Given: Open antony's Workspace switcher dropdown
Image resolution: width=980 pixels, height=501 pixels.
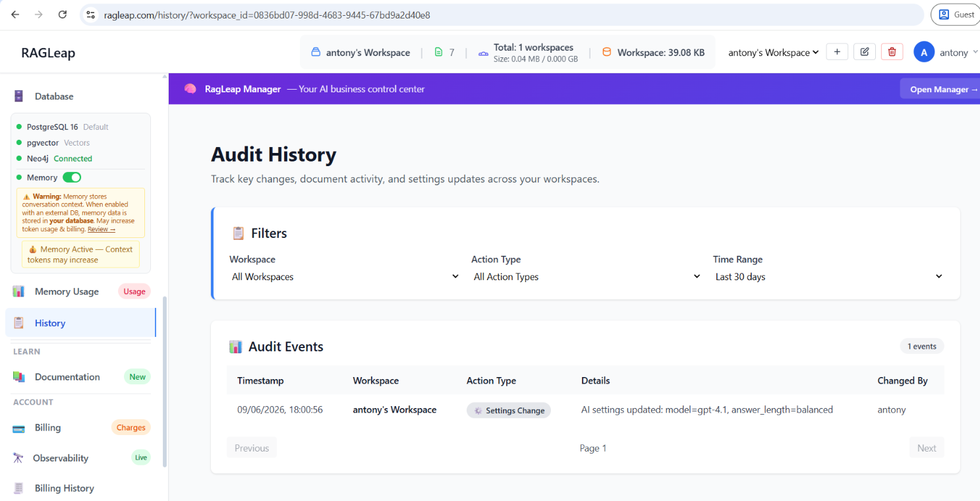Looking at the screenshot, I should (x=774, y=53).
